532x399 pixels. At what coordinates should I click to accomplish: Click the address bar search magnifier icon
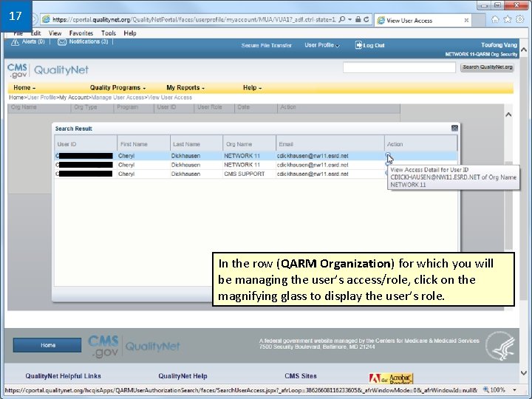click(342, 19)
